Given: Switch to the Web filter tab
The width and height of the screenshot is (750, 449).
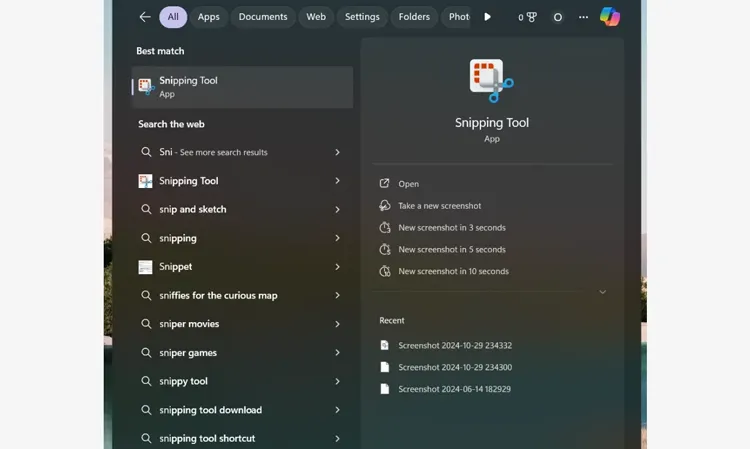Looking at the screenshot, I should (x=316, y=17).
